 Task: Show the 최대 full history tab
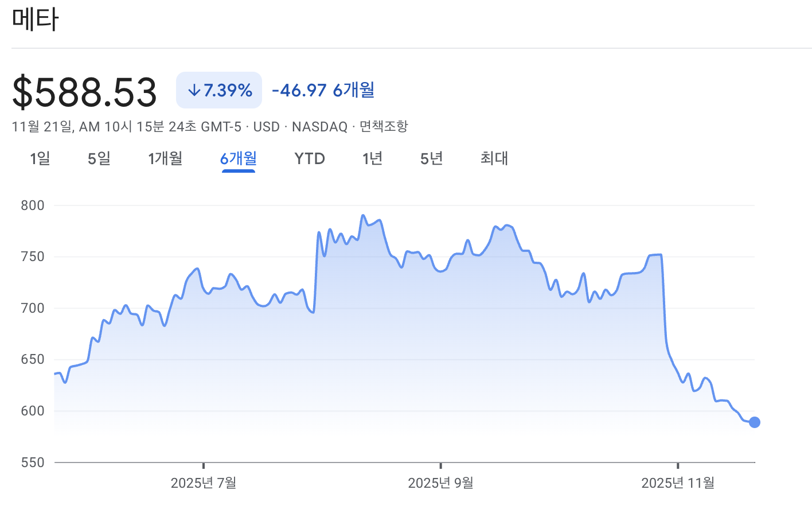tap(494, 158)
